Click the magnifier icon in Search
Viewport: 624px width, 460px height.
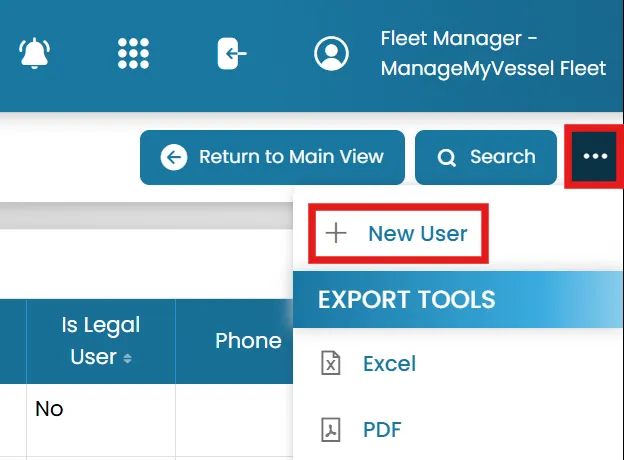point(447,158)
